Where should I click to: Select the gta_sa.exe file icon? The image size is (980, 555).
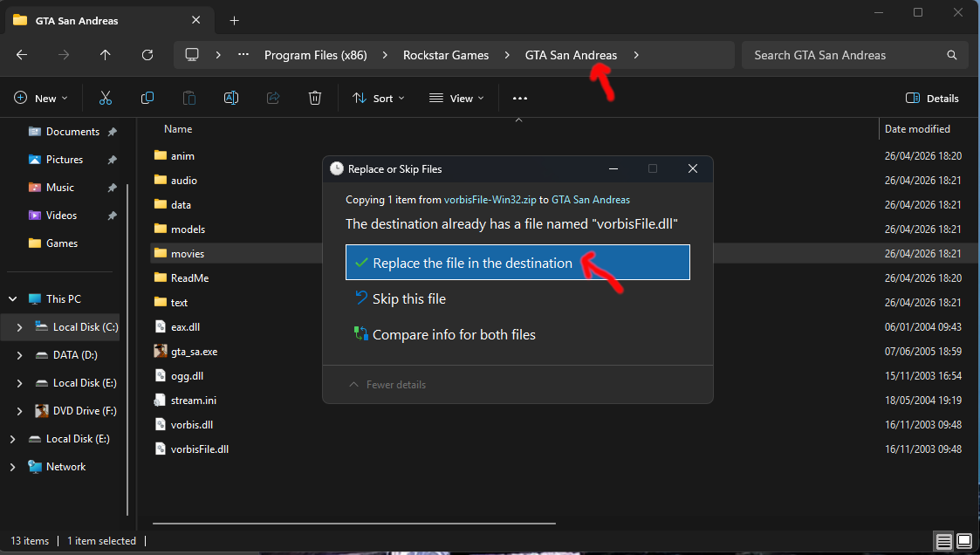coord(161,352)
